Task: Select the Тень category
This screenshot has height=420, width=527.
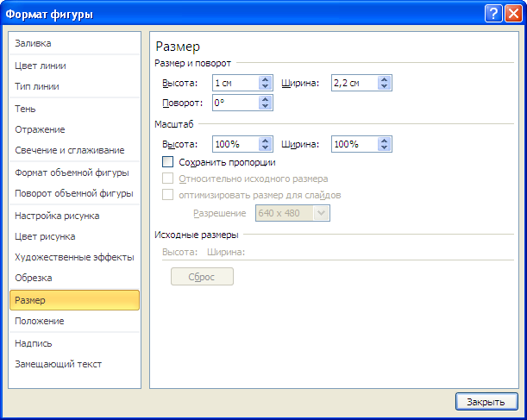Action: (26, 109)
